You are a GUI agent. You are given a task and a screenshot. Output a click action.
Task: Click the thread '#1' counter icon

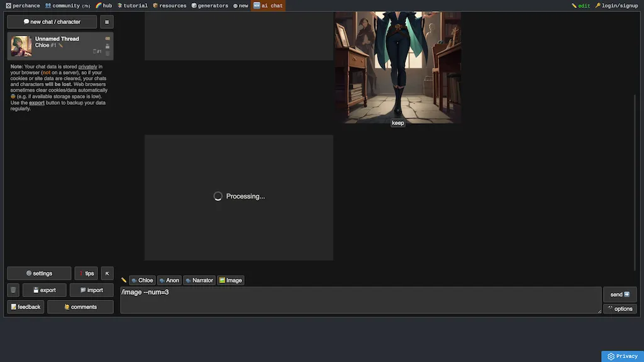pos(97,52)
